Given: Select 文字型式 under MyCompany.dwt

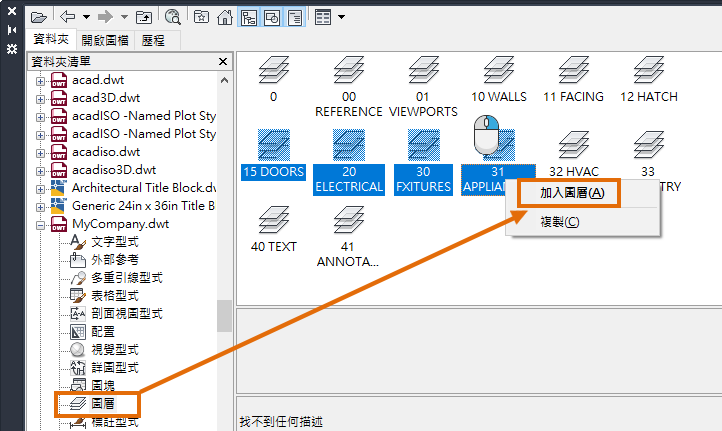Looking at the screenshot, I should coord(115,242).
